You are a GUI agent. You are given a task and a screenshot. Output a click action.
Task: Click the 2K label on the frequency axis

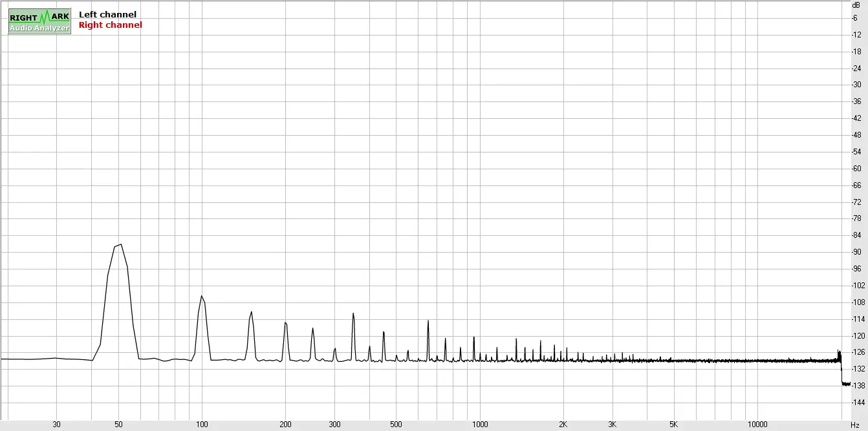coord(563,425)
